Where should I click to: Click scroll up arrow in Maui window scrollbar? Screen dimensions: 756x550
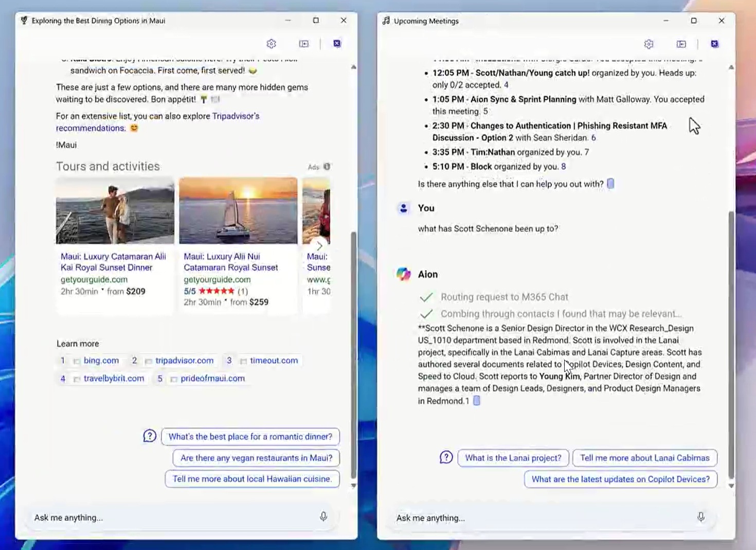click(x=353, y=67)
